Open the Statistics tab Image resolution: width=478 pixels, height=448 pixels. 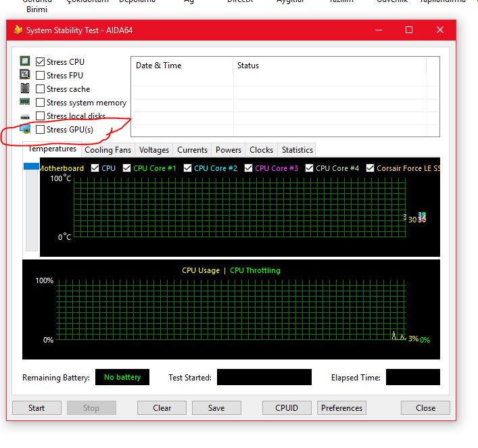297,150
